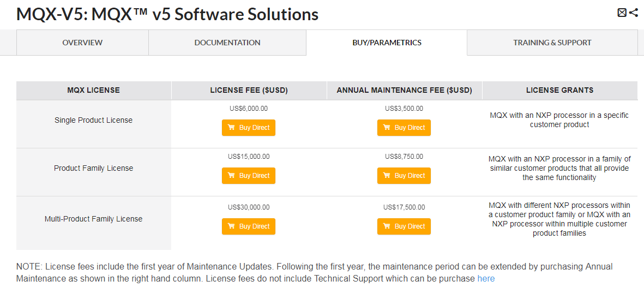Switch to the Documentation tab

point(227,43)
